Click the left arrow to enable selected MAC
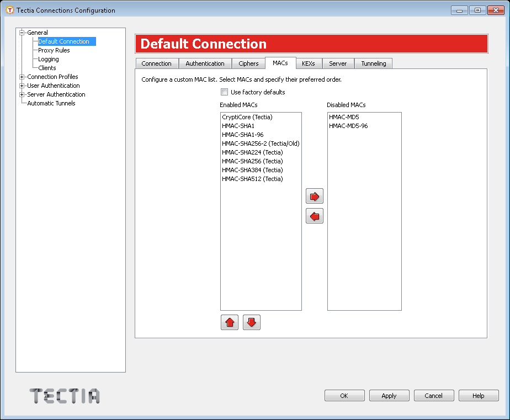This screenshot has height=420, width=510. (x=315, y=216)
